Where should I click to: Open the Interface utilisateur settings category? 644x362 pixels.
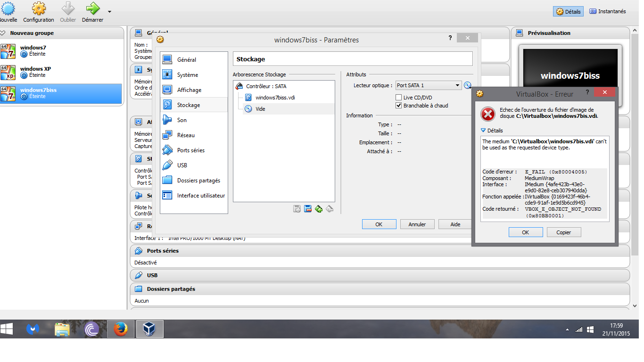(x=194, y=196)
